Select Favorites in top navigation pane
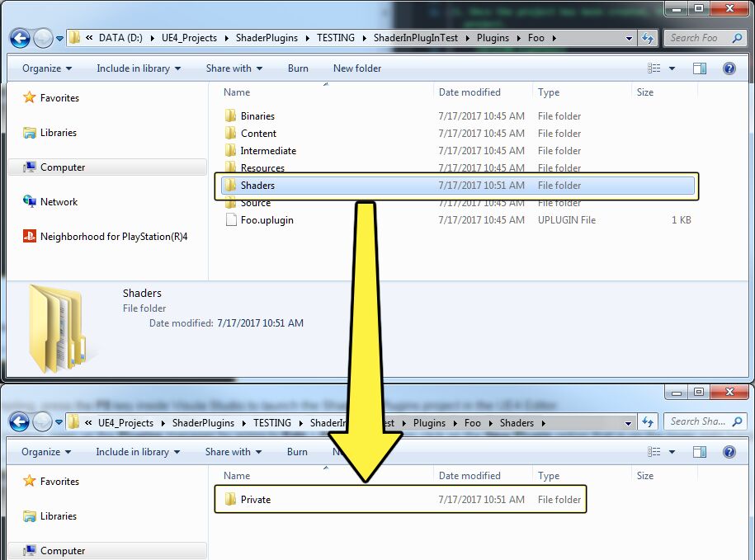Viewport: 755px width, 560px height. point(59,98)
